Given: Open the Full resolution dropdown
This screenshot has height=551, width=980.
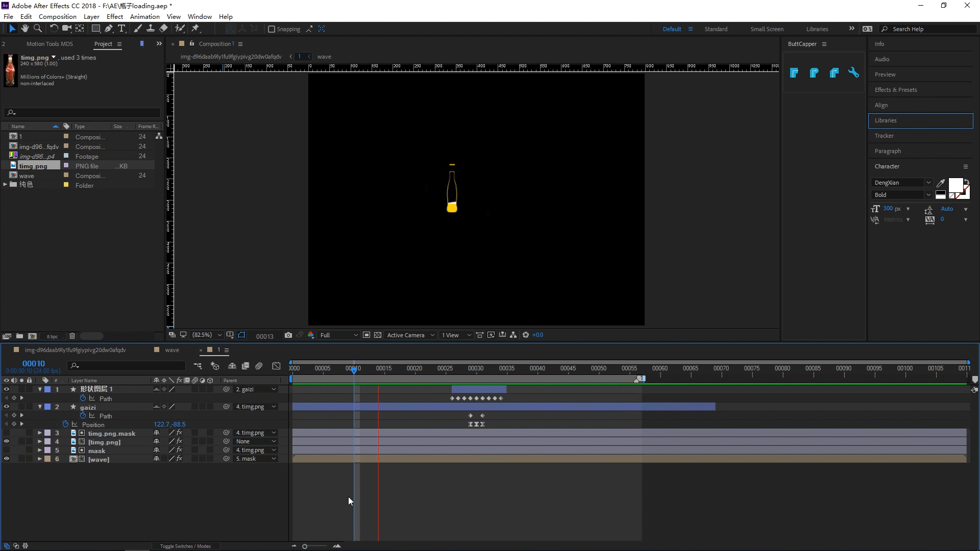Looking at the screenshot, I should 339,335.
